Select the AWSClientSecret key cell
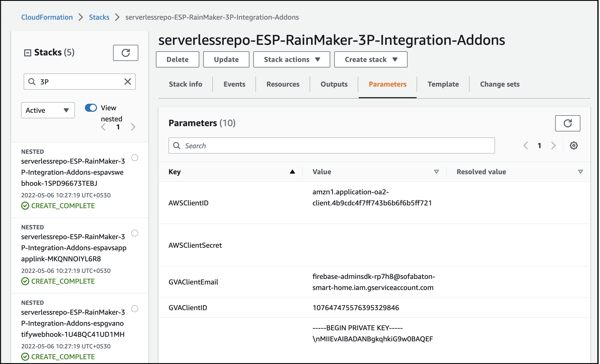The width and height of the screenshot is (600, 364). click(x=195, y=245)
